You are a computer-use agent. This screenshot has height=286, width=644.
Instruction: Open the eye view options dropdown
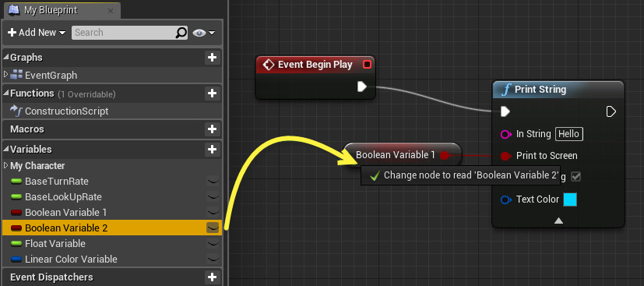pos(204,33)
